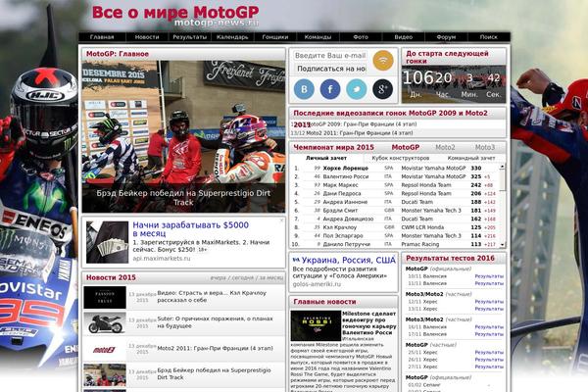Open Новости in navigation bar
This screenshot has height=392, width=588.
(x=147, y=37)
